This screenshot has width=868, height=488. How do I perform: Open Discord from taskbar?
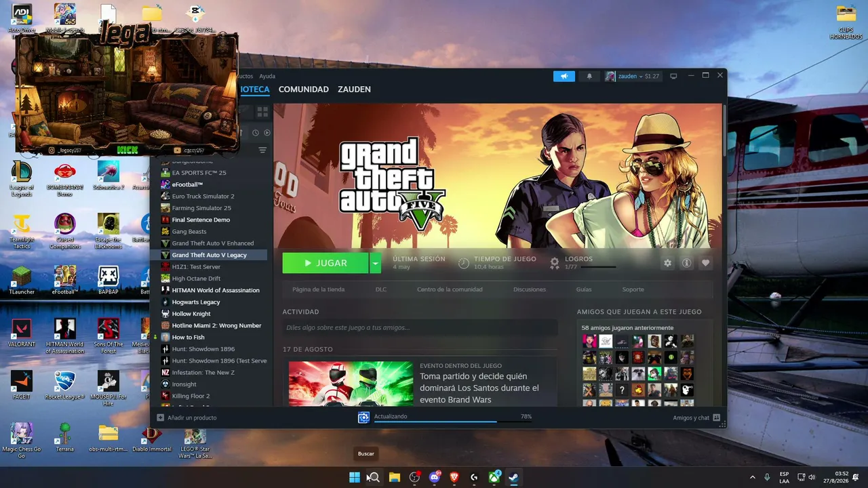pos(434,477)
